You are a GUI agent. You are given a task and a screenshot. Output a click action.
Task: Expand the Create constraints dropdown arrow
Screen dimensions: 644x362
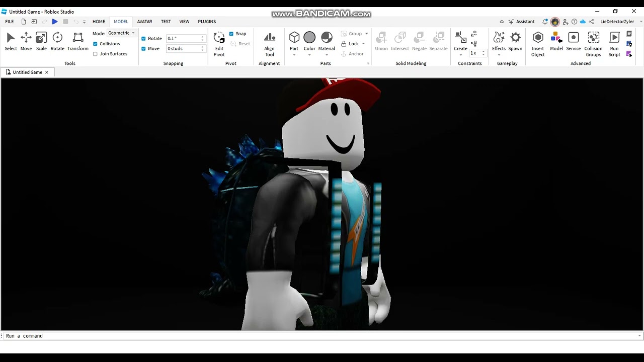click(x=460, y=55)
